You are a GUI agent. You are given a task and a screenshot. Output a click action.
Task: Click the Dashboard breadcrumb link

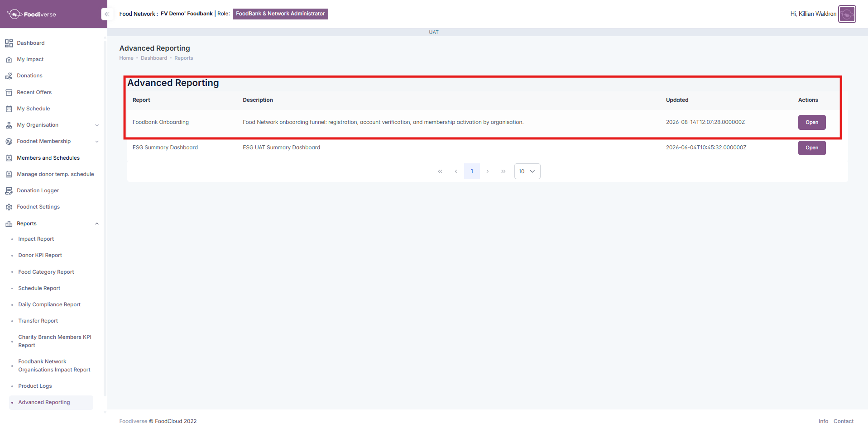154,58
